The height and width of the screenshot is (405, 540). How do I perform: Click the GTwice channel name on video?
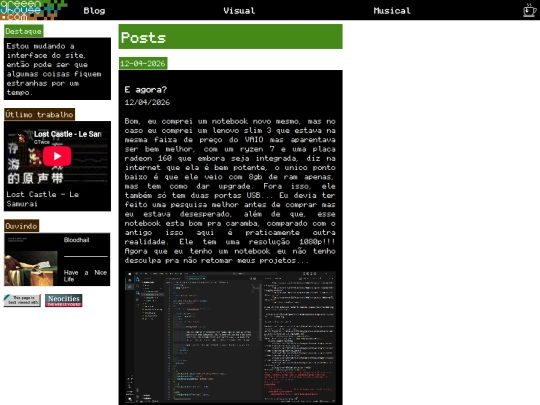pyautogui.click(x=42, y=142)
